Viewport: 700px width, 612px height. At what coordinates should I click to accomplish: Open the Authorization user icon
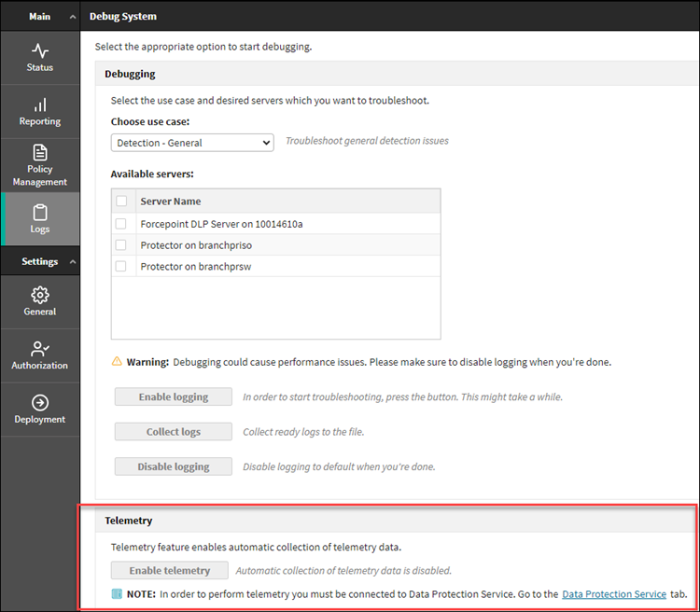pyautogui.click(x=40, y=349)
